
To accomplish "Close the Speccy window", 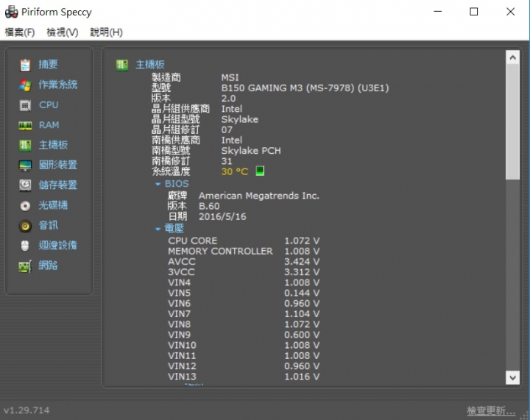I will [510, 12].
